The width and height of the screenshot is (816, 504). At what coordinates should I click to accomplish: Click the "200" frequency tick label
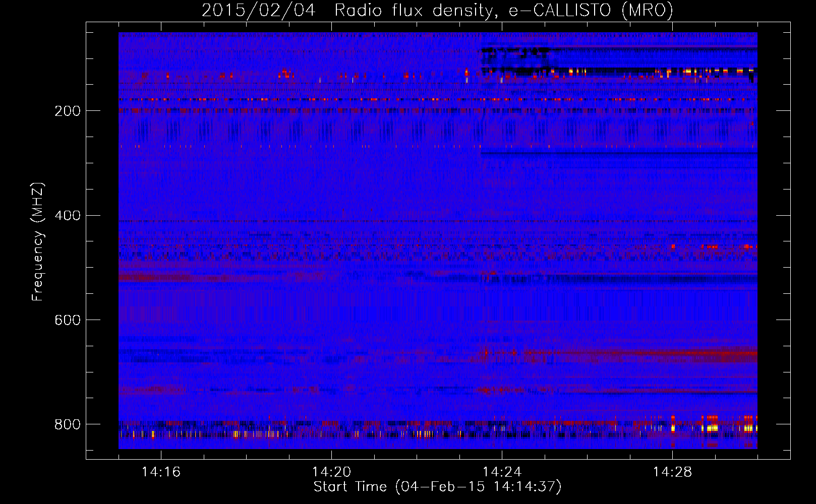(68, 111)
